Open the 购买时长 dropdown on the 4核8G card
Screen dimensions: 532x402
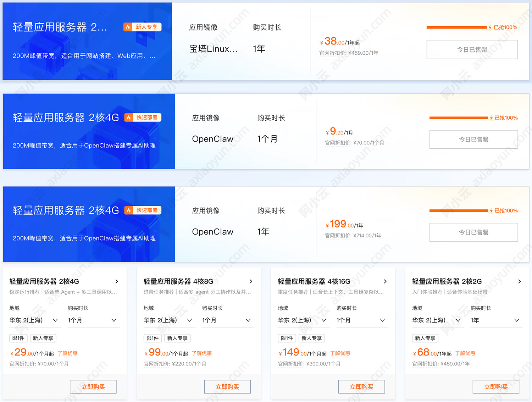click(x=227, y=320)
